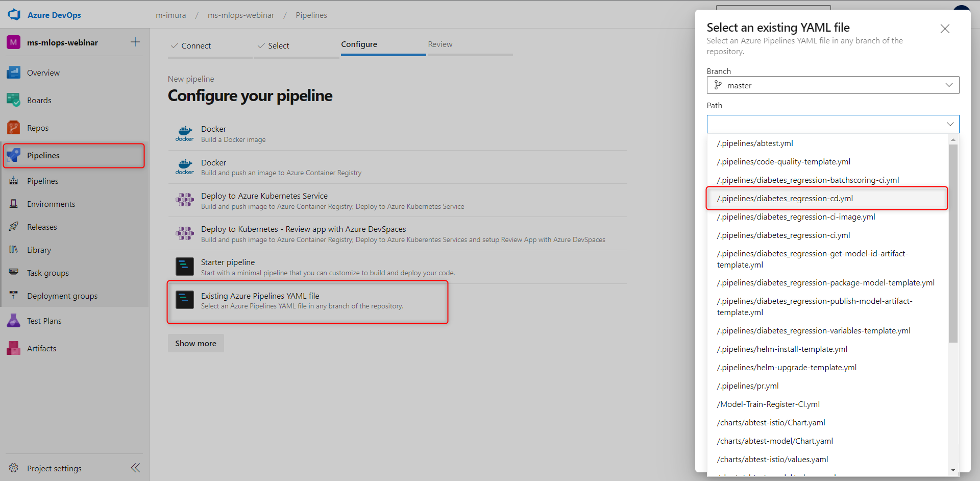Click the Project settings gear icon

(x=14, y=468)
